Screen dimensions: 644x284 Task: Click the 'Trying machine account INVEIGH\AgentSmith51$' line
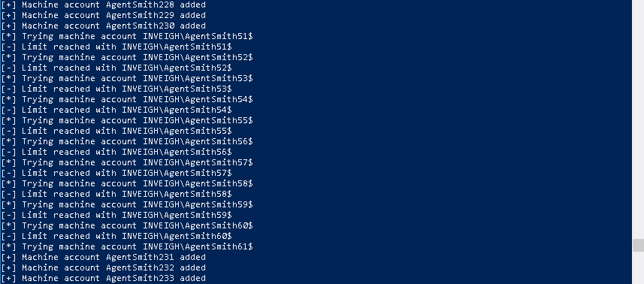tap(127, 37)
